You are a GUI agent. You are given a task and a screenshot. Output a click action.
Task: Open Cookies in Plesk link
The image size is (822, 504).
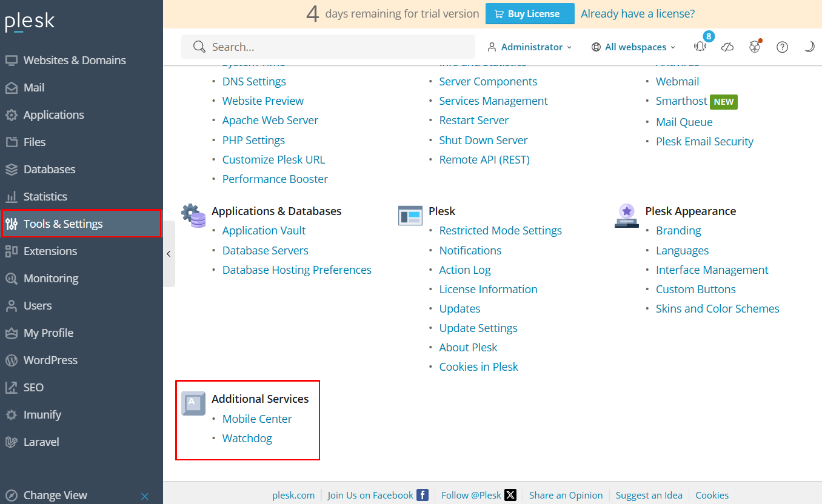(479, 367)
